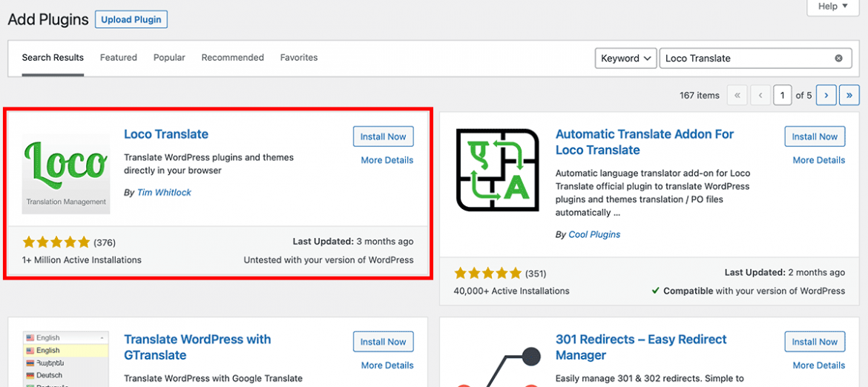
Task: Install the Loco Translate plugin now
Action: point(383,136)
